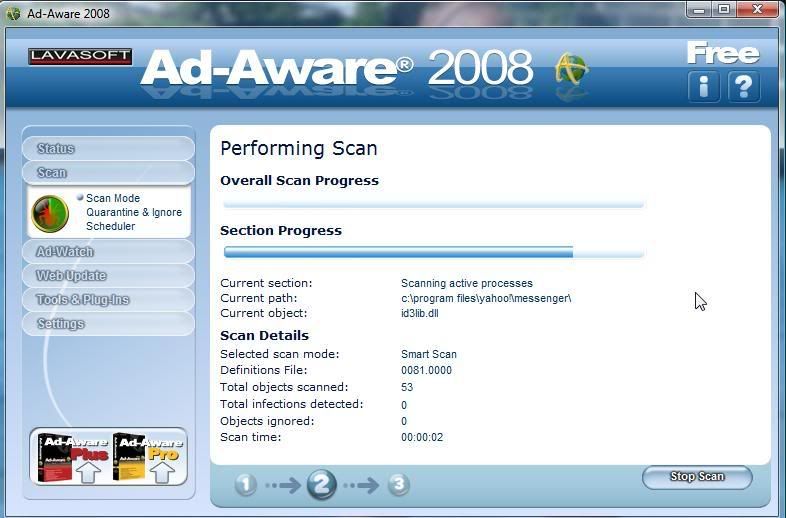Click the Ad-Aware Pro upgrade box

point(148,457)
